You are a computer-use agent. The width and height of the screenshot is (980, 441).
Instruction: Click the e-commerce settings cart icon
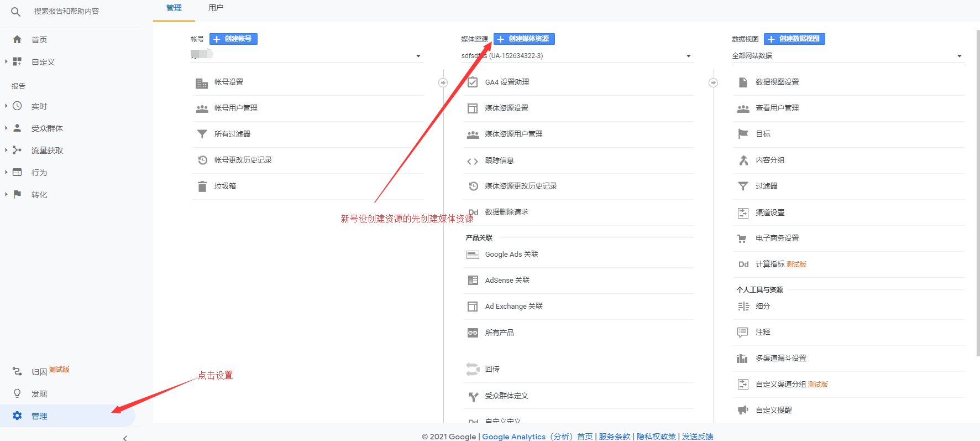click(x=743, y=238)
